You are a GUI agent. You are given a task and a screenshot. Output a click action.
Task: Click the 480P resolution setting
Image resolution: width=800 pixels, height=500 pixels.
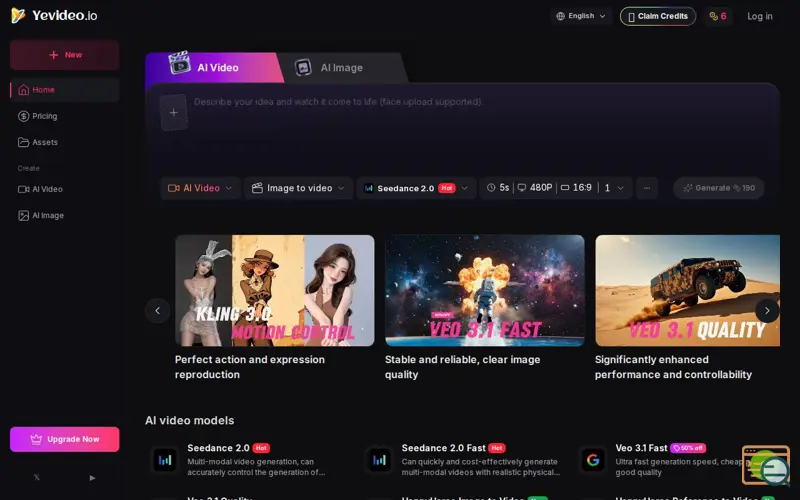point(535,188)
